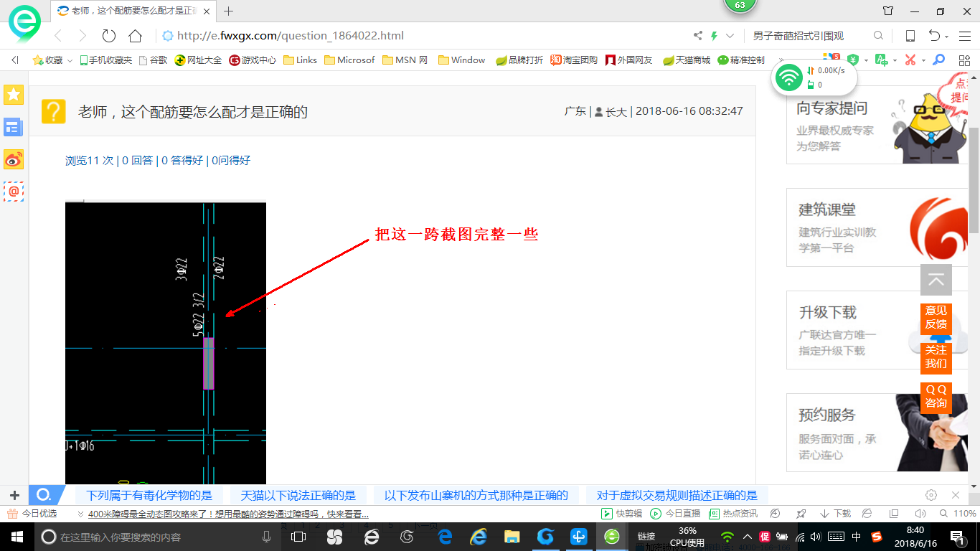Open 预约服务 panel
This screenshot has width=980, height=551.
click(877, 433)
